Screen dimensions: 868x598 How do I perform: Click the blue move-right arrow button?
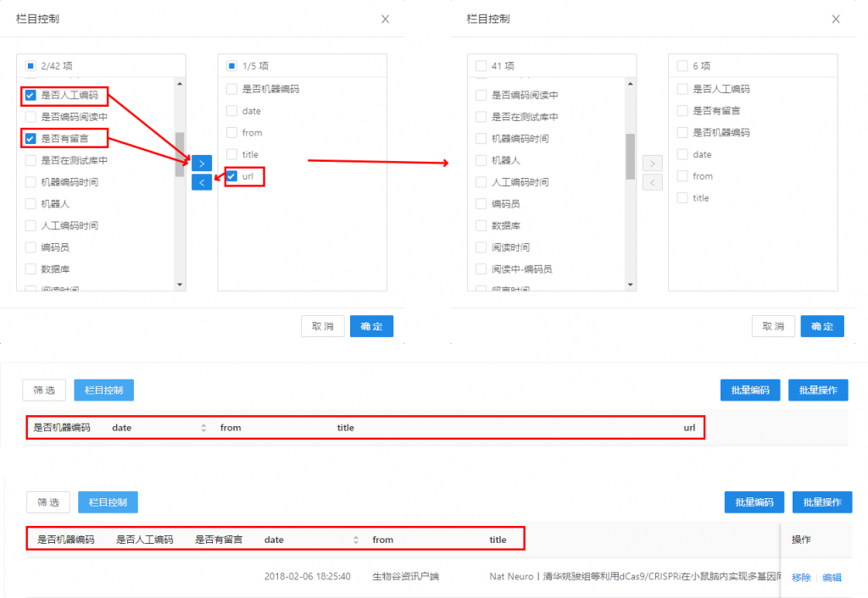[202, 163]
